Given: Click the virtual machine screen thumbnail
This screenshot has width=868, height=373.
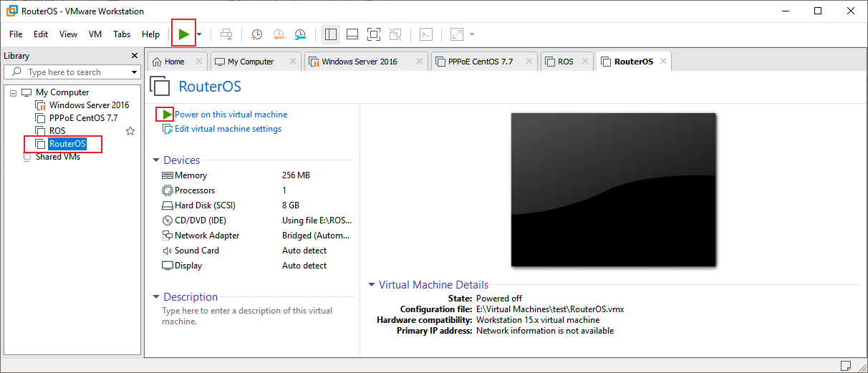Looking at the screenshot, I should 613,189.
